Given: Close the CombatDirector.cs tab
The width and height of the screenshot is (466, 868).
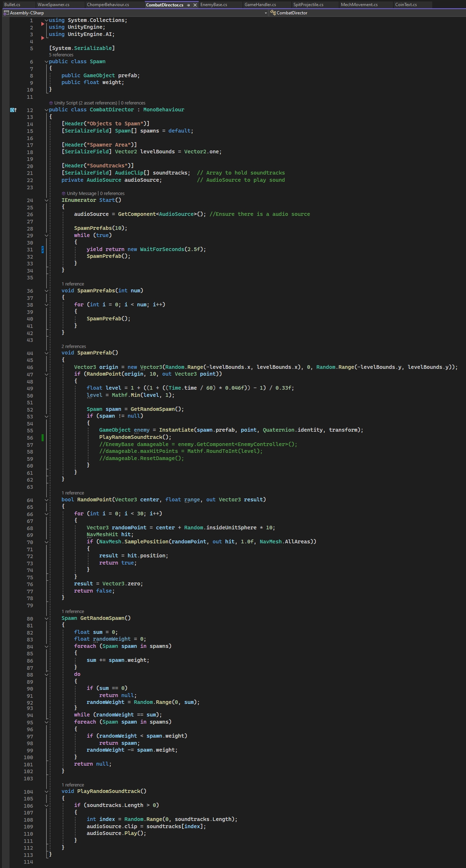Looking at the screenshot, I should [195, 5].
